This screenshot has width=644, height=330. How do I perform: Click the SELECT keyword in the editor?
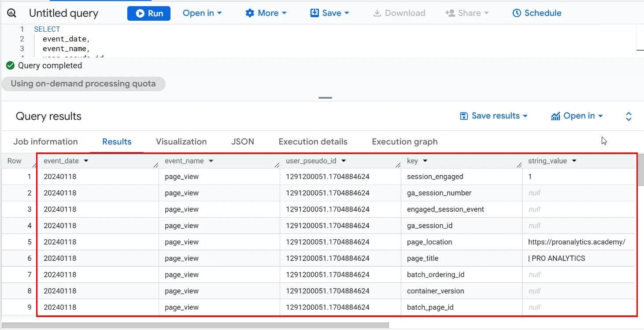[47, 30]
